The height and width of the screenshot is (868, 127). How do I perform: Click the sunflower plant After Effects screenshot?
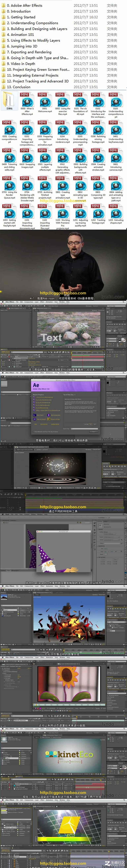[x=63, y=692]
